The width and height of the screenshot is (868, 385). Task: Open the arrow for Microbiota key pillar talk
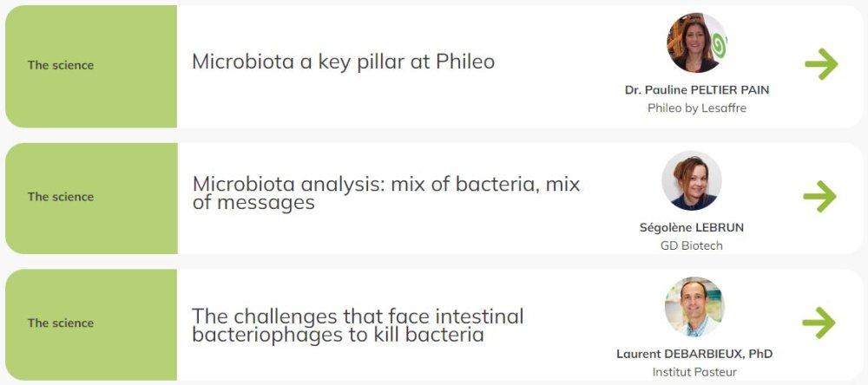coord(820,64)
